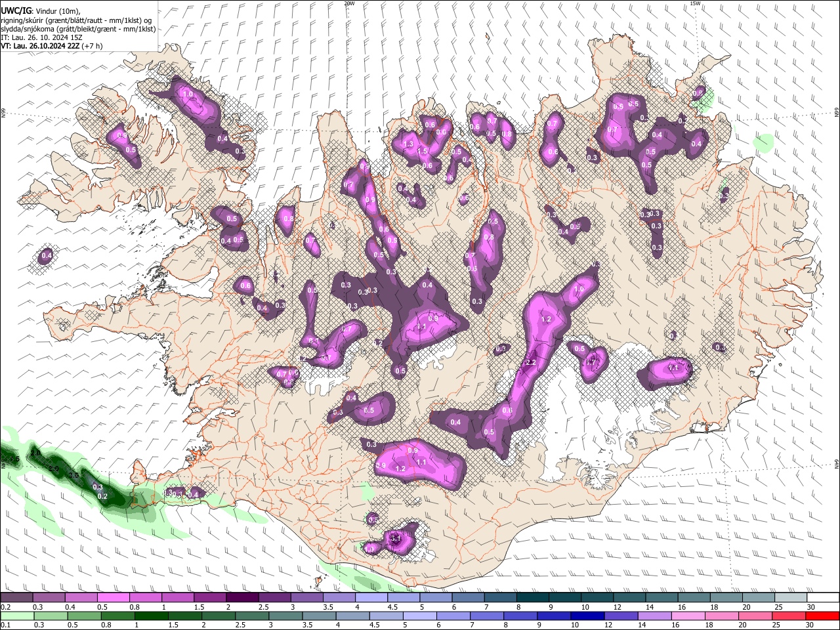Select the 'slydda/snjókoma (grátt/bleikt/grænt' description line

tap(78, 29)
